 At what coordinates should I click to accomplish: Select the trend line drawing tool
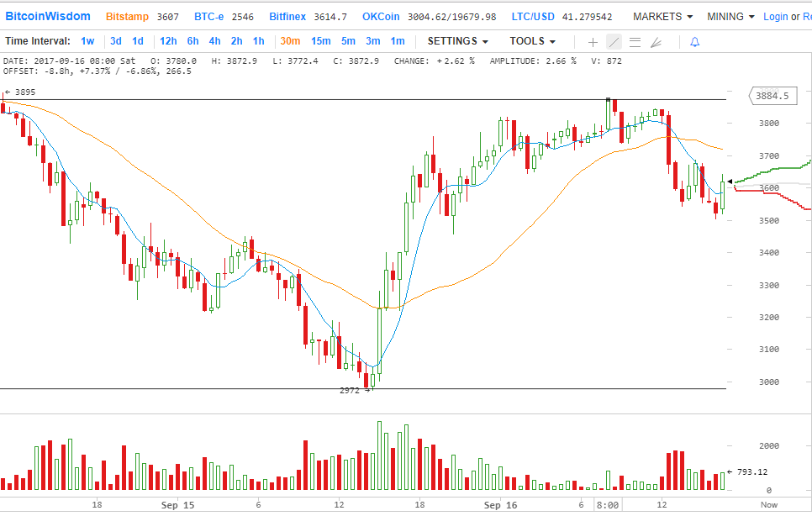tap(614, 41)
